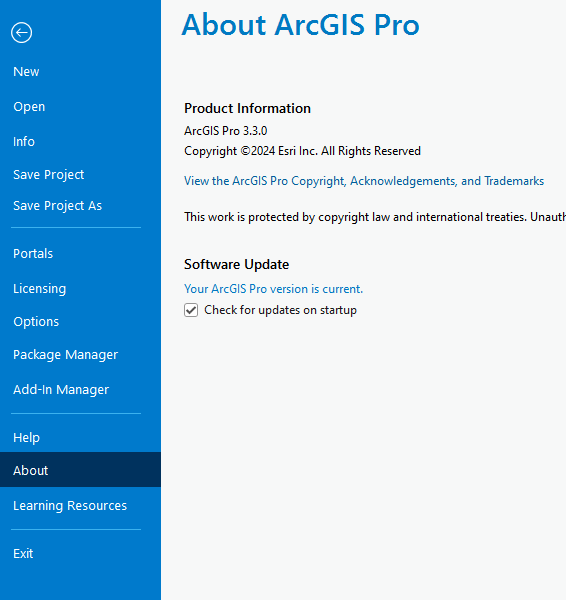This screenshot has height=600, width=566.
Task: Open the New project page
Action: (26, 72)
